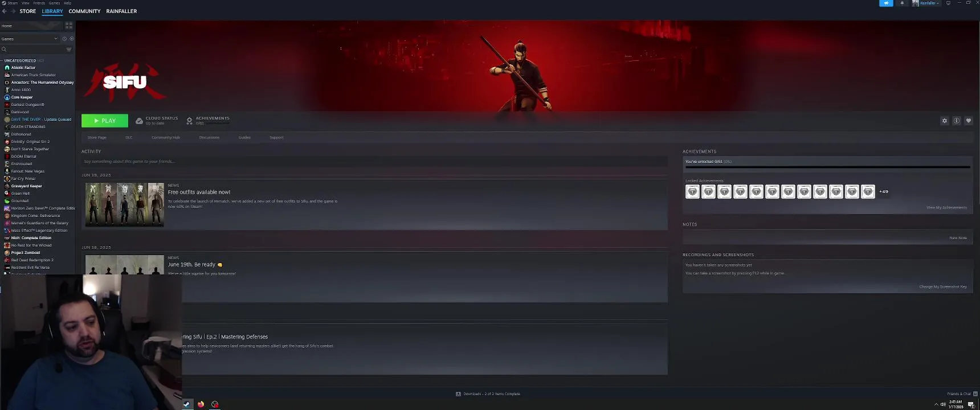
Task: Open the Guides link
Action: [244, 137]
